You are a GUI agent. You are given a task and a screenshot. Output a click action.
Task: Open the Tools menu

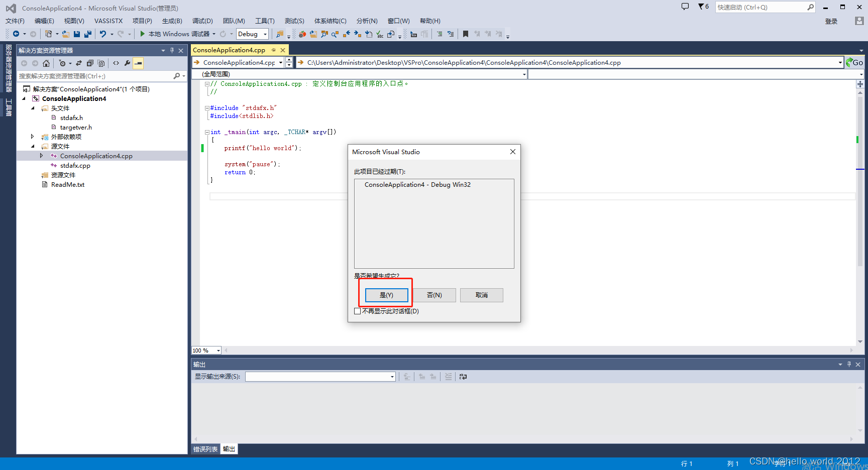click(x=265, y=21)
